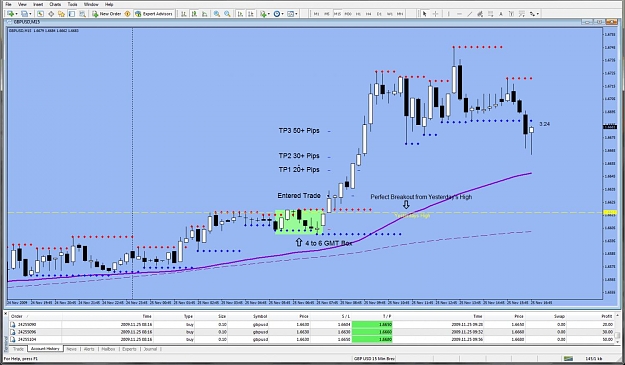Viewport: 625px width, 365px height.
Task: Select the Crosshair tool
Action: [x=435, y=14]
